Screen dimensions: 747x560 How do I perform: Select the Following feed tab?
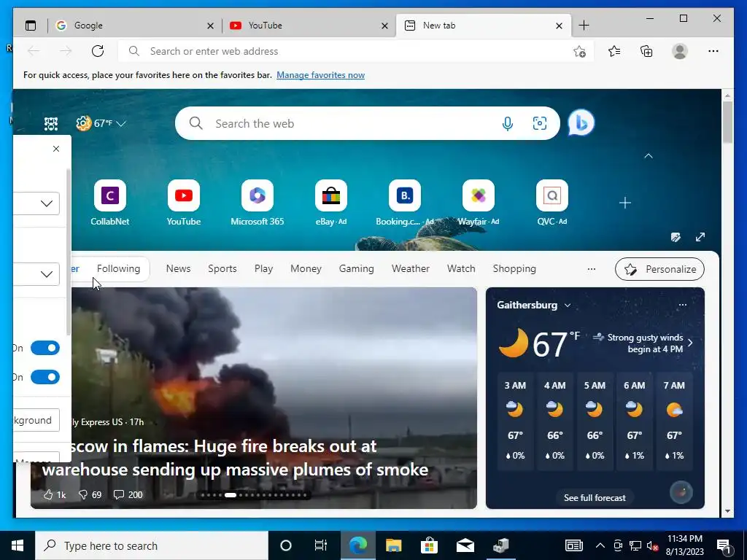(119, 268)
